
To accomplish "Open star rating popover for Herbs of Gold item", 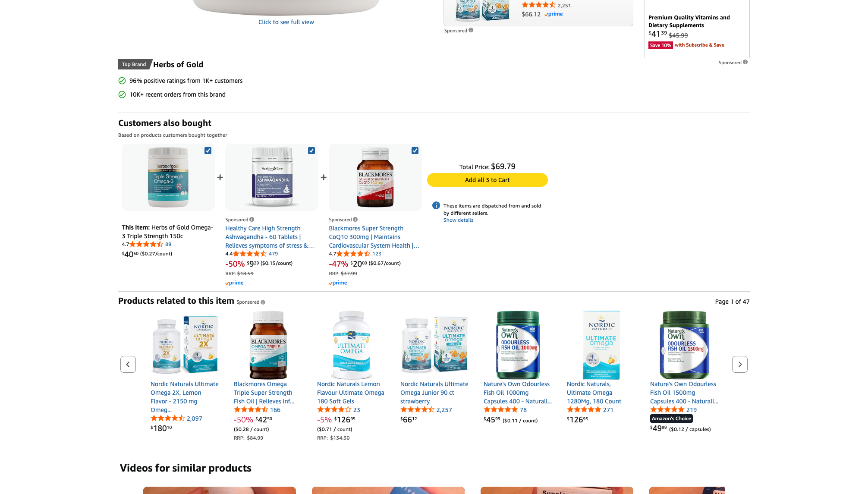I will [x=146, y=244].
